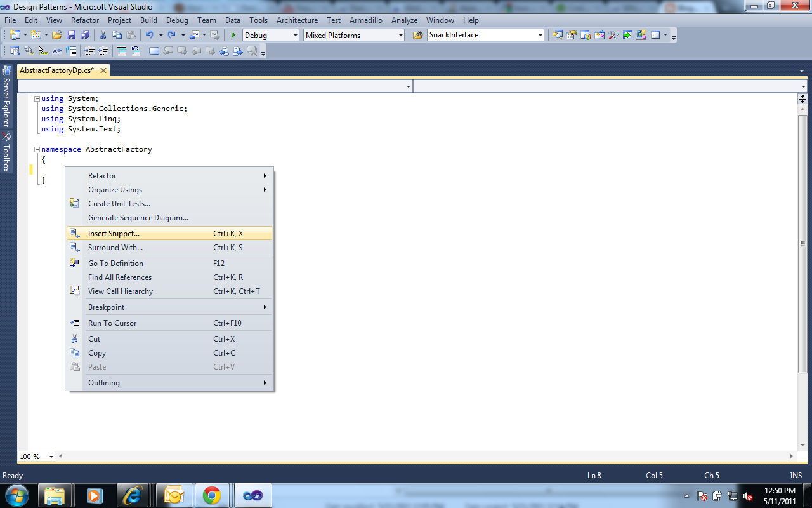Screen dimensions: 812x508
Task: Click the New Project toolbar icon
Action: [15, 35]
